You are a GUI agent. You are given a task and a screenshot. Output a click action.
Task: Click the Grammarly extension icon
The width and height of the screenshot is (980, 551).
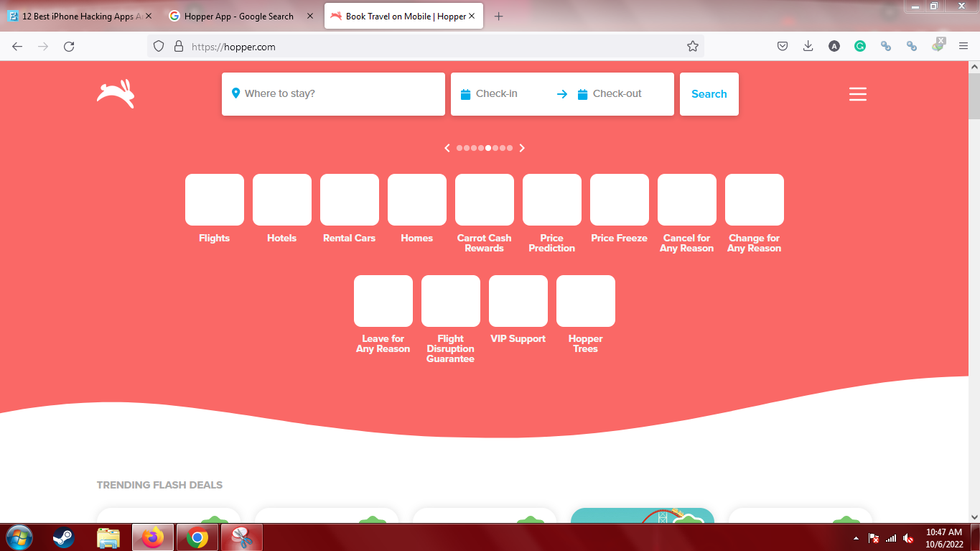point(860,46)
